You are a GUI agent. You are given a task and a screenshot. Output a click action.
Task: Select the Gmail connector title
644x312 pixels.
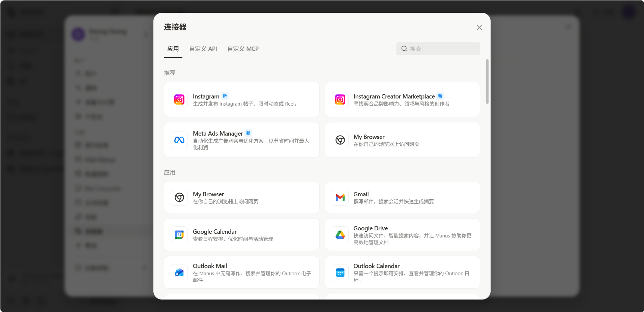(x=361, y=194)
